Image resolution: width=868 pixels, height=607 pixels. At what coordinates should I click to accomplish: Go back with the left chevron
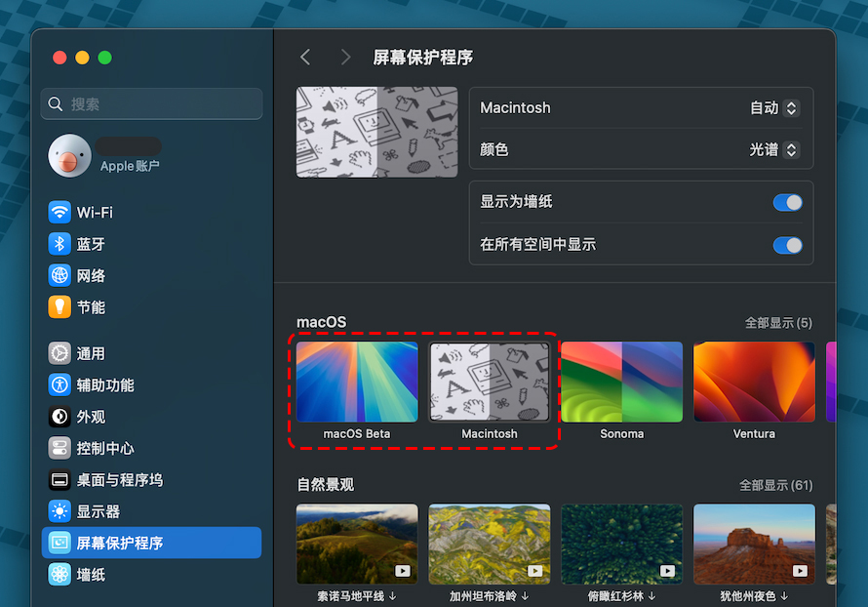pyautogui.click(x=305, y=57)
